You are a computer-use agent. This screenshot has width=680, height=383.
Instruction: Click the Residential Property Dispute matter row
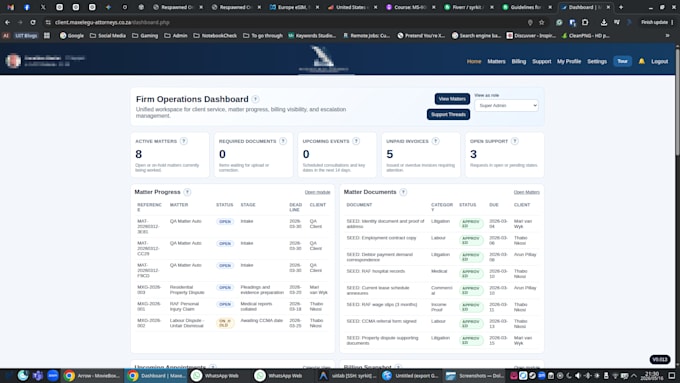232,290
